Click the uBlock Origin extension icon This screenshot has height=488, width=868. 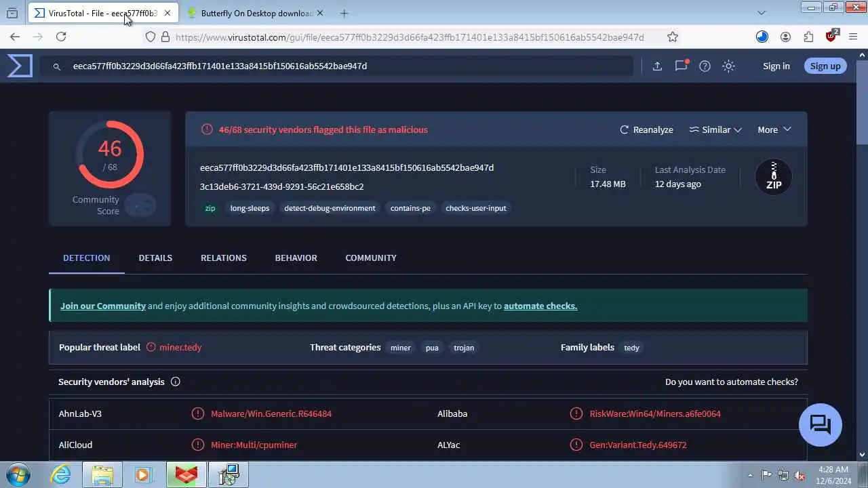(x=831, y=37)
